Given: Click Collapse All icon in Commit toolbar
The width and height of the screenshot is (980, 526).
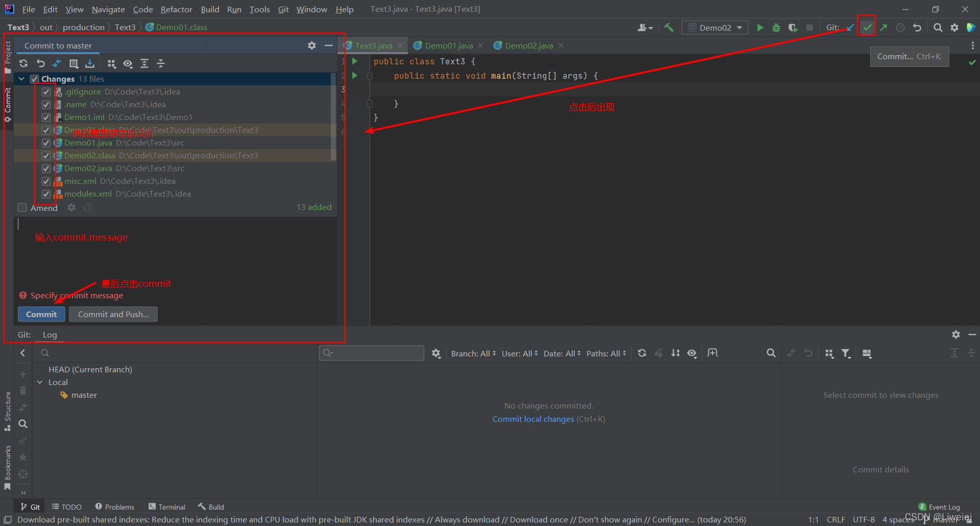Looking at the screenshot, I should click(161, 63).
